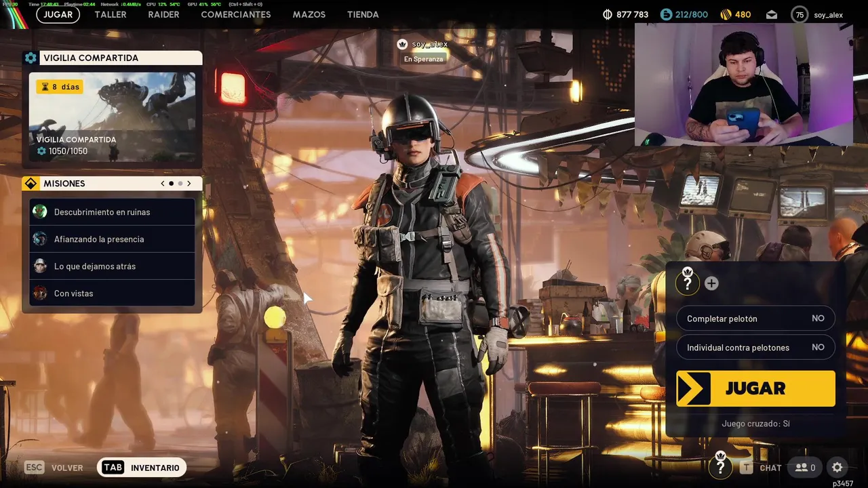Click the crown icon above soy_alex nameplate
The height and width of the screenshot is (488, 868).
click(x=402, y=44)
